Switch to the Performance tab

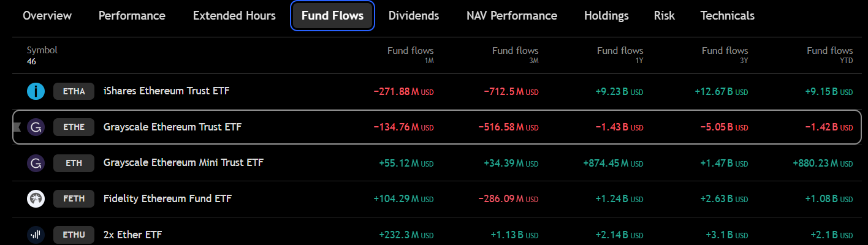coord(132,16)
